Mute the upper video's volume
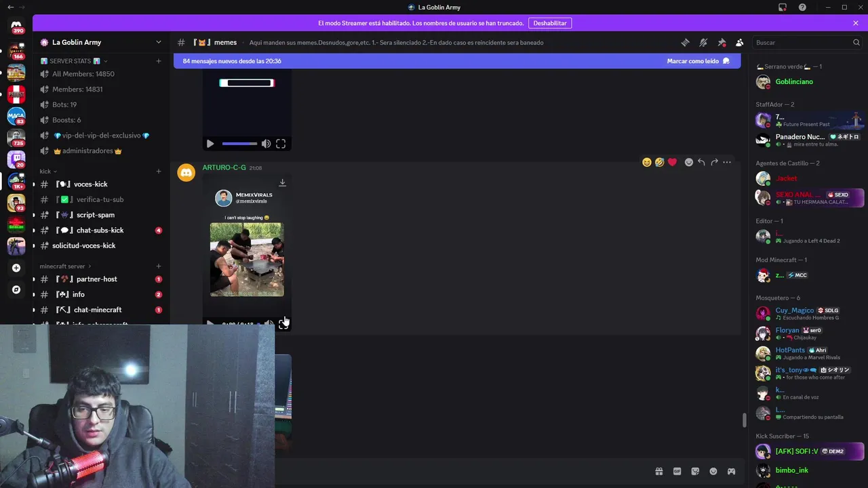 tap(266, 144)
